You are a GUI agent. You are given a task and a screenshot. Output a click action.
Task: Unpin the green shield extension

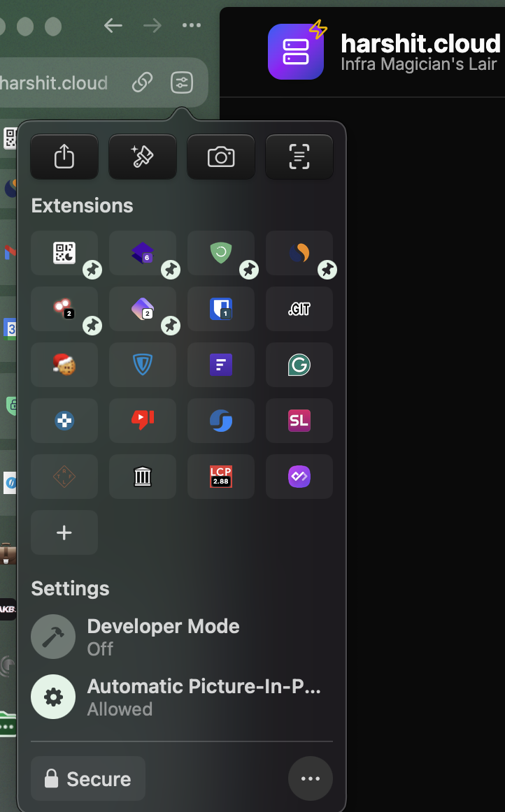(x=249, y=270)
